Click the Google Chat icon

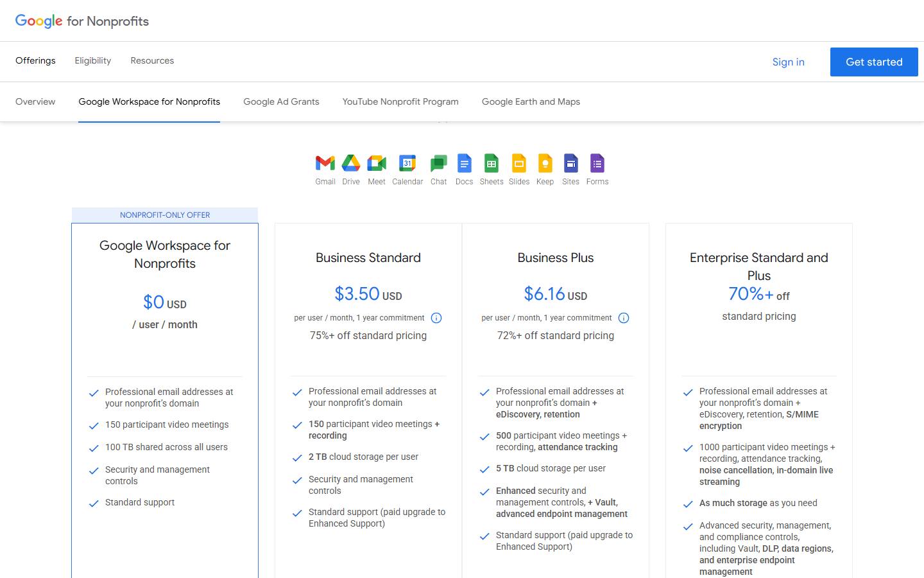click(439, 164)
